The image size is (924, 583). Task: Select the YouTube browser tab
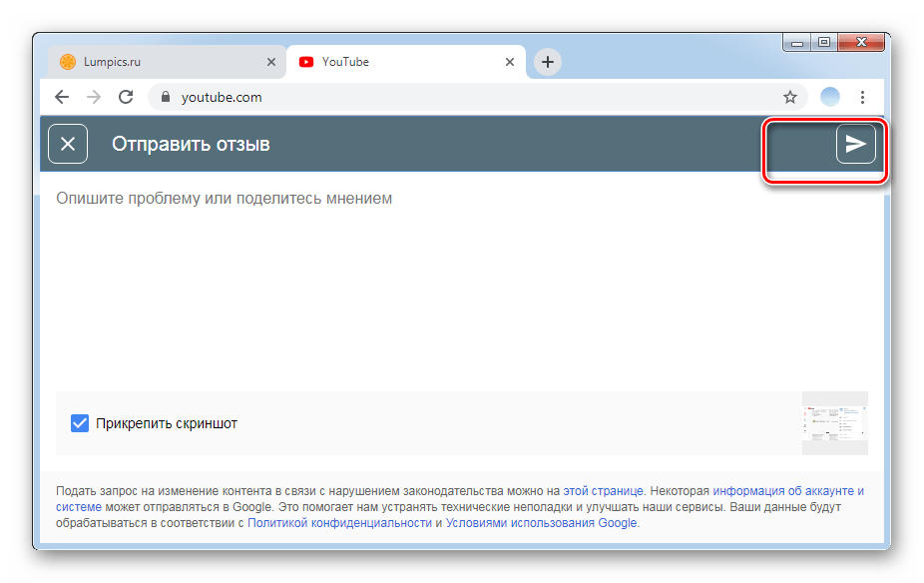pos(405,62)
